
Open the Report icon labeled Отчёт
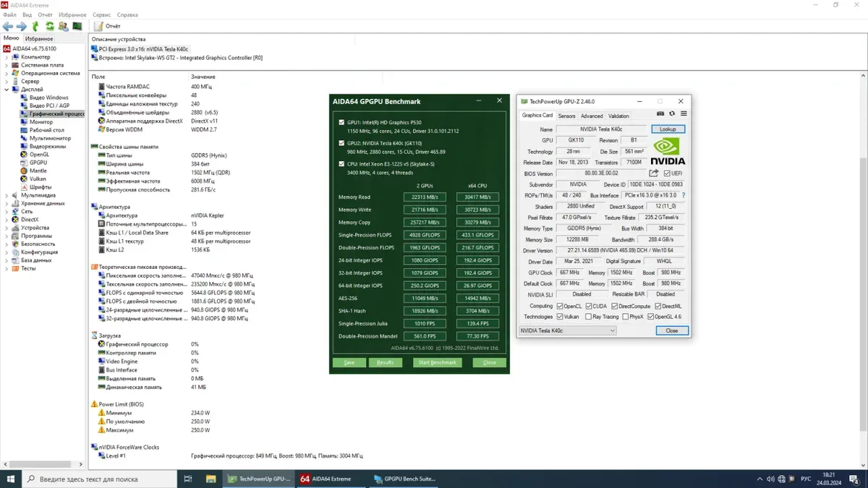107,26
